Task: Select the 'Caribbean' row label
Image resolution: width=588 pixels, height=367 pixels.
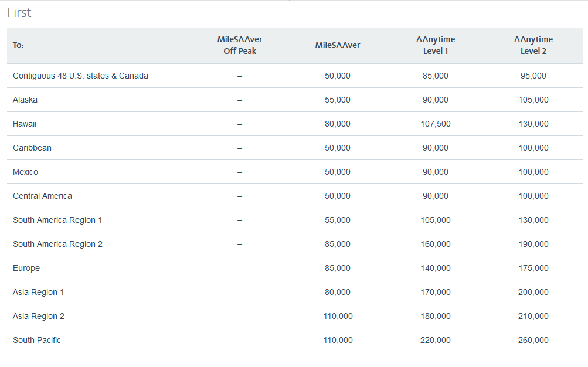Action: (x=32, y=148)
